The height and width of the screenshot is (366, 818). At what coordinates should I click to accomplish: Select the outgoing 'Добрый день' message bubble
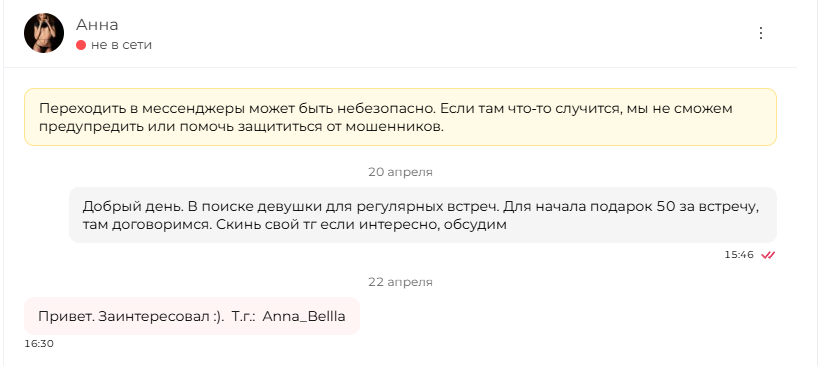[x=423, y=215]
